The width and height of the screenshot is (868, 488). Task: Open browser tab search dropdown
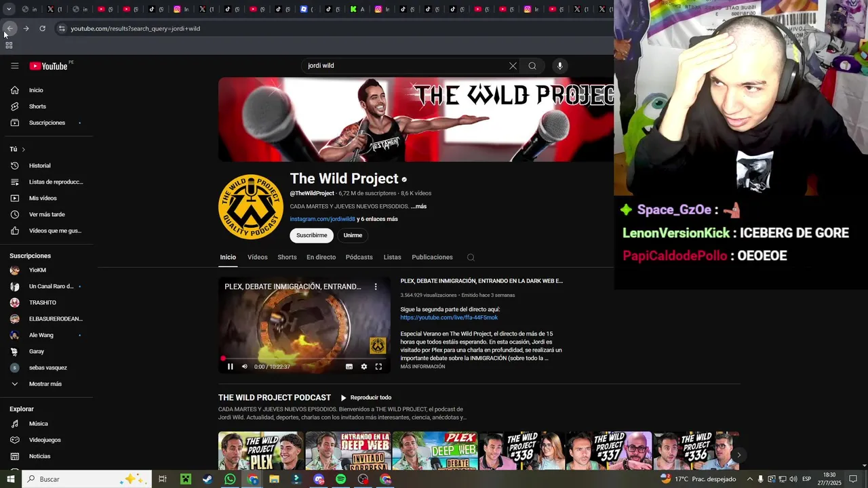(x=9, y=9)
